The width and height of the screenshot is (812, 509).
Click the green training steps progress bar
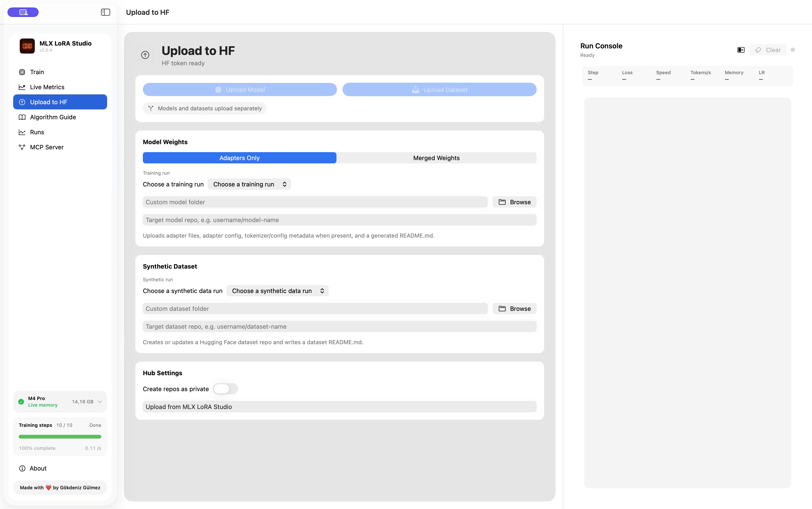(x=60, y=437)
